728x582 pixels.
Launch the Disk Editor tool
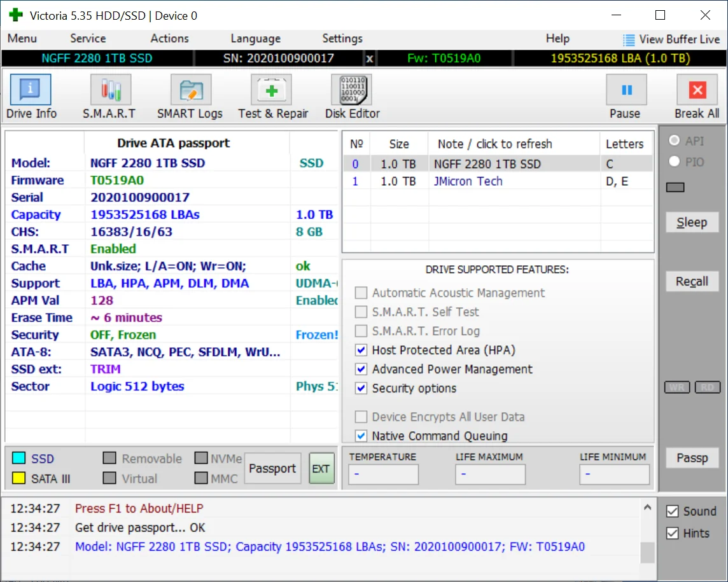[351, 90]
